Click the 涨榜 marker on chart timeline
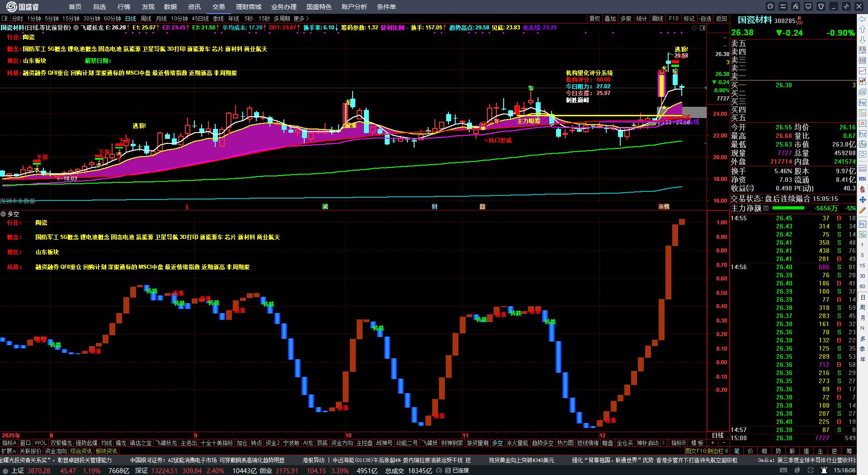 point(664,206)
